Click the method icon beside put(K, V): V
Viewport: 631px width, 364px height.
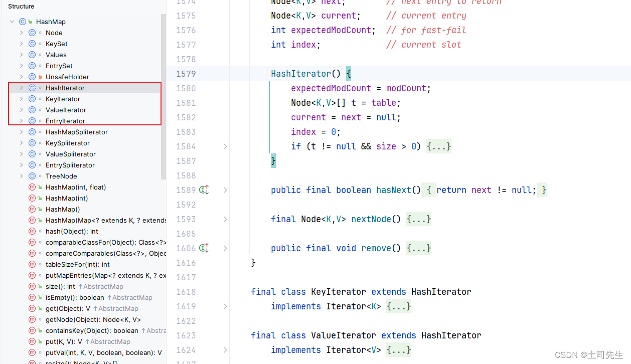click(x=31, y=341)
